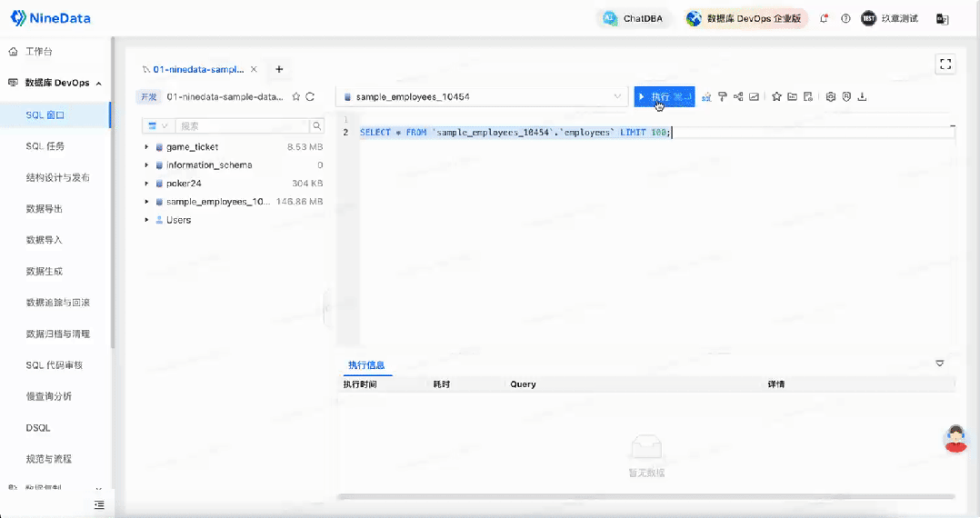Go to NineData logo home
The height and width of the screenshot is (518, 980).
(51, 18)
